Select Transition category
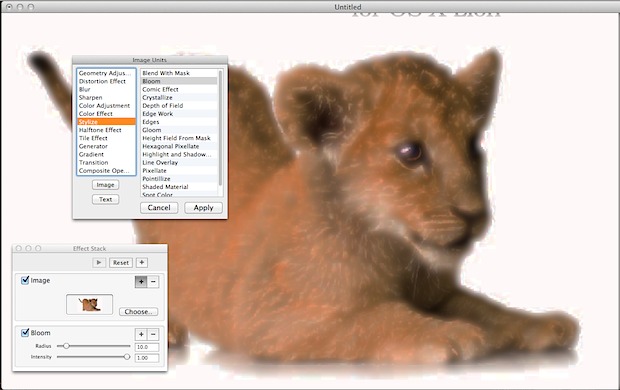The width and height of the screenshot is (620, 390). 106,163
